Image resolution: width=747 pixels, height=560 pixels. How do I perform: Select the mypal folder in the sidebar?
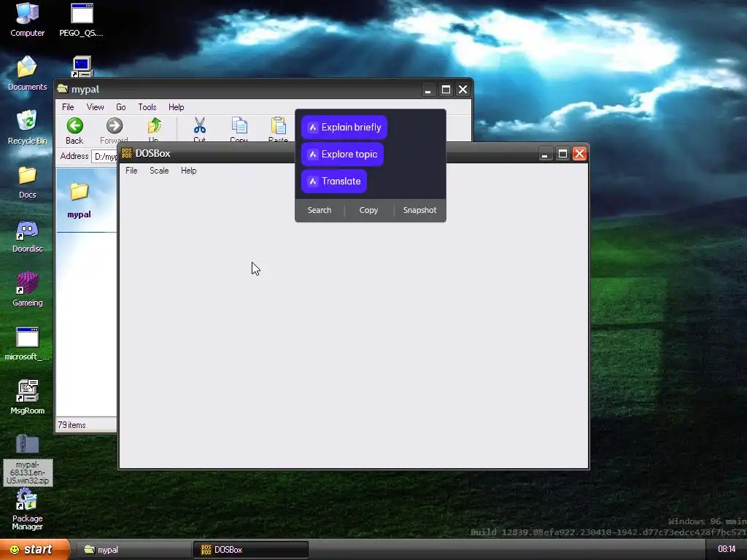79,200
